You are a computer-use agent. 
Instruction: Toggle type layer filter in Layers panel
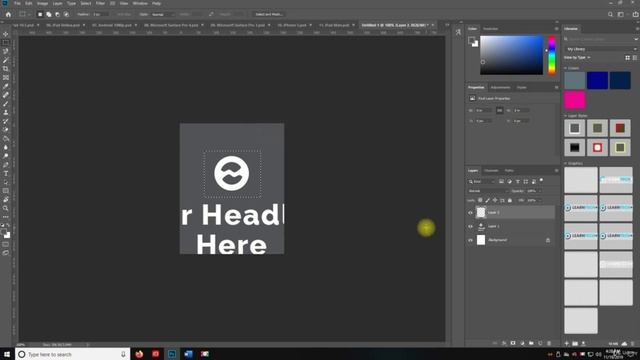tap(518, 182)
